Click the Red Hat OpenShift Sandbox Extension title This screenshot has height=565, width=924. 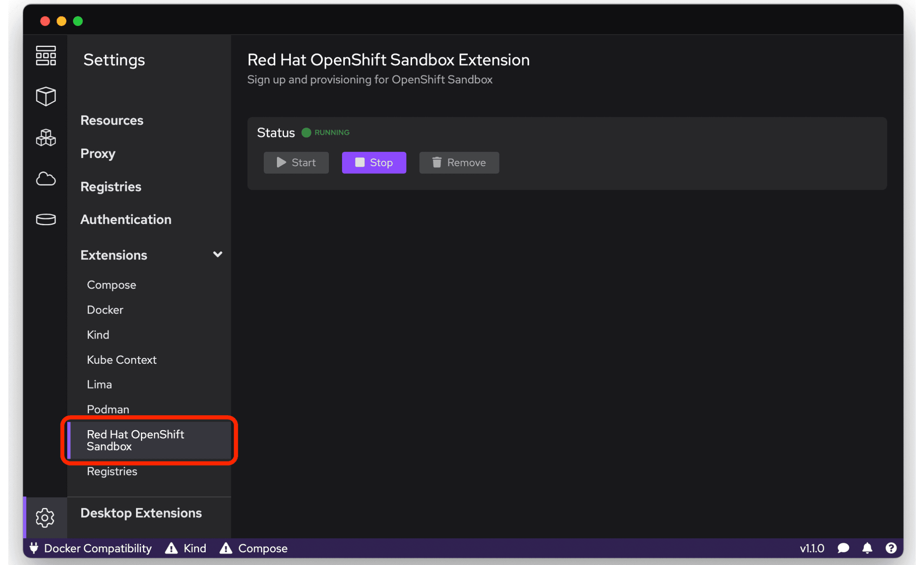(388, 60)
